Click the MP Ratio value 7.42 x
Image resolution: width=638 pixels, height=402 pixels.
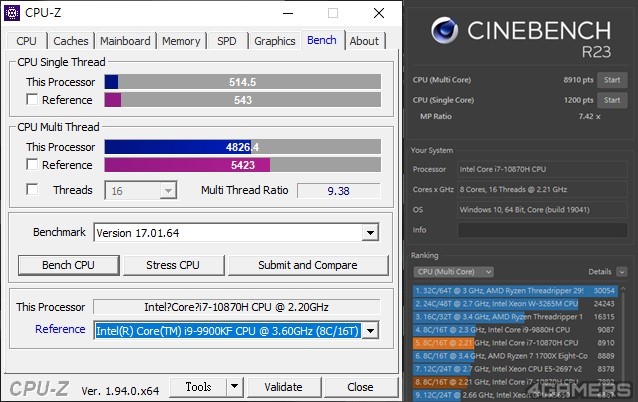pos(589,116)
